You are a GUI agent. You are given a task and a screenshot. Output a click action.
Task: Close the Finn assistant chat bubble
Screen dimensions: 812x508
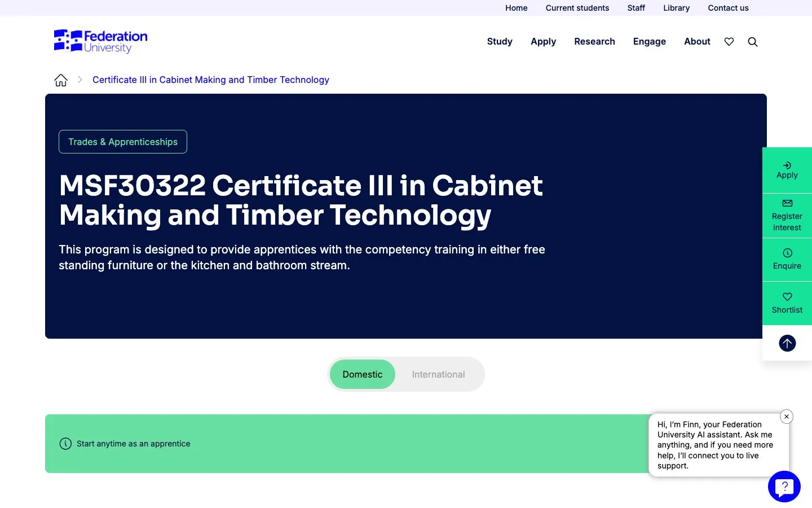point(787,417)
